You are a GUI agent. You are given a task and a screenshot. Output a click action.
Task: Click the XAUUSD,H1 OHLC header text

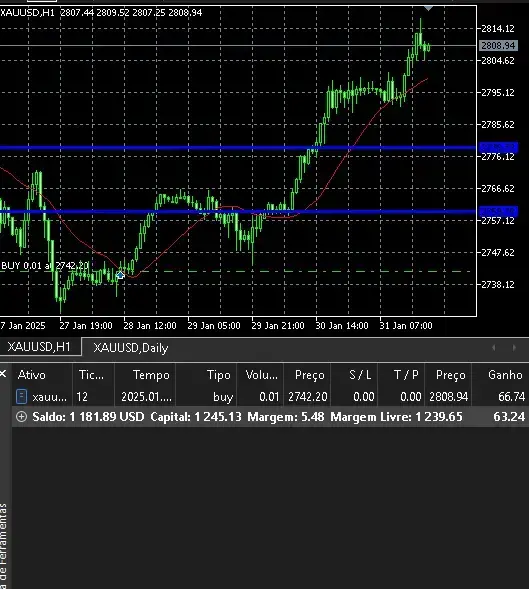101,13
